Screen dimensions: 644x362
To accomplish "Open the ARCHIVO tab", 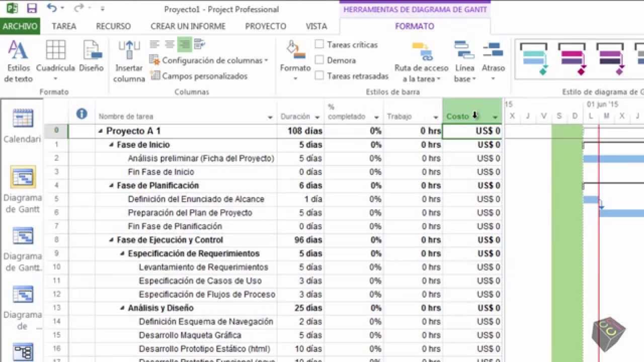I will (x=20, y=26).
